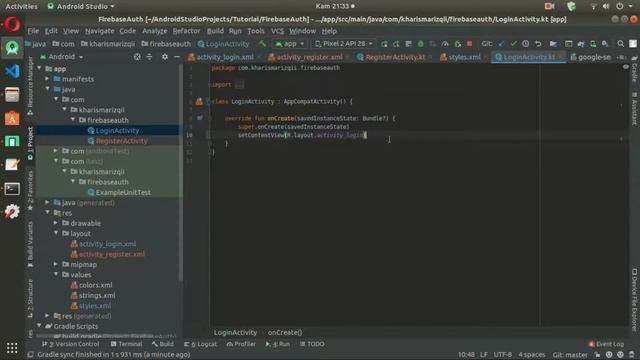Open the Terminal tool window button
This screenshot has height=360, width=640.
point(126,344)
